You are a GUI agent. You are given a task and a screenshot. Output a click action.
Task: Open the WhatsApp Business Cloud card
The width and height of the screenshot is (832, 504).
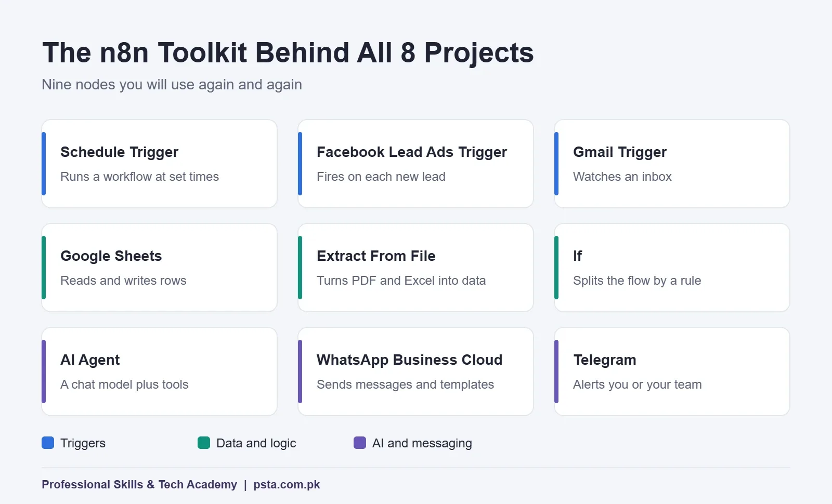415,372
